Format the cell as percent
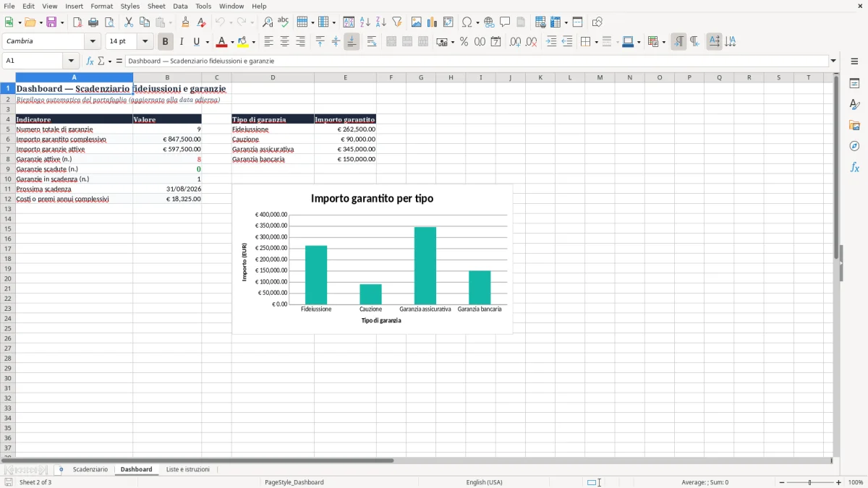The height and width of the screenshot is (488, 868). [464, 42]
